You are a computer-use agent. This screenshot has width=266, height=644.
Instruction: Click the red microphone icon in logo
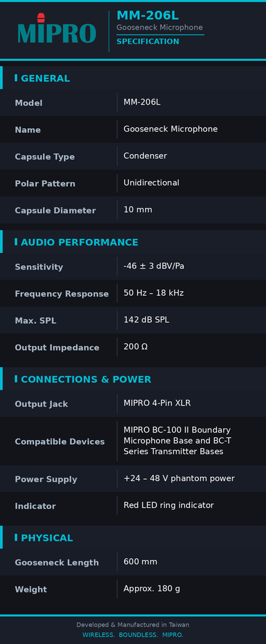click(x=40, y=18)
